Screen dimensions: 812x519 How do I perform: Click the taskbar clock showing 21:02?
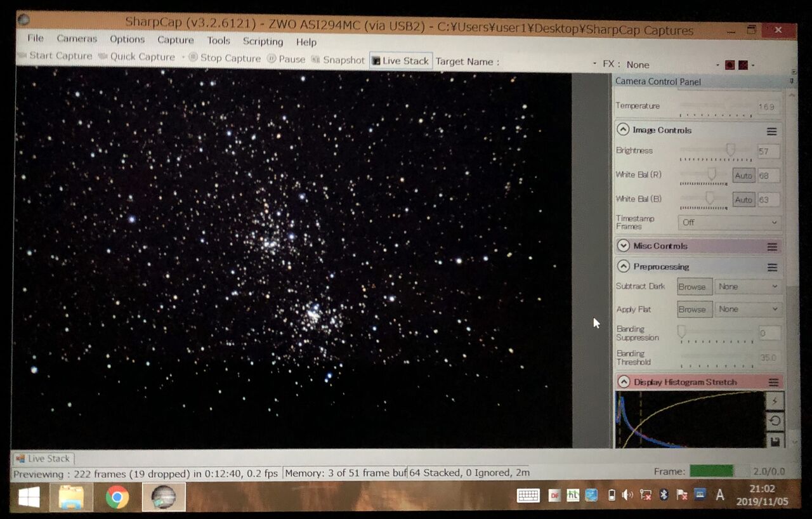click(761, 495)
